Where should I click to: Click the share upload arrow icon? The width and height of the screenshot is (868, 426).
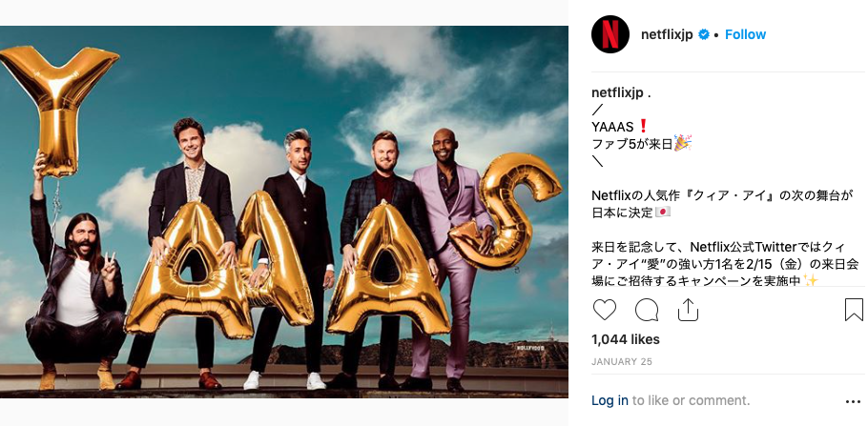click(688, 310)
